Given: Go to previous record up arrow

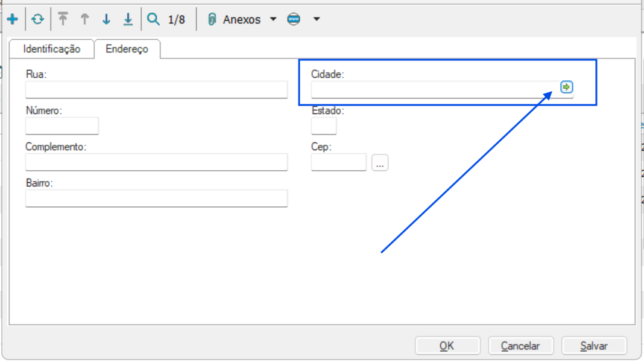Looking at the screenshot, I should pos(84,19).
